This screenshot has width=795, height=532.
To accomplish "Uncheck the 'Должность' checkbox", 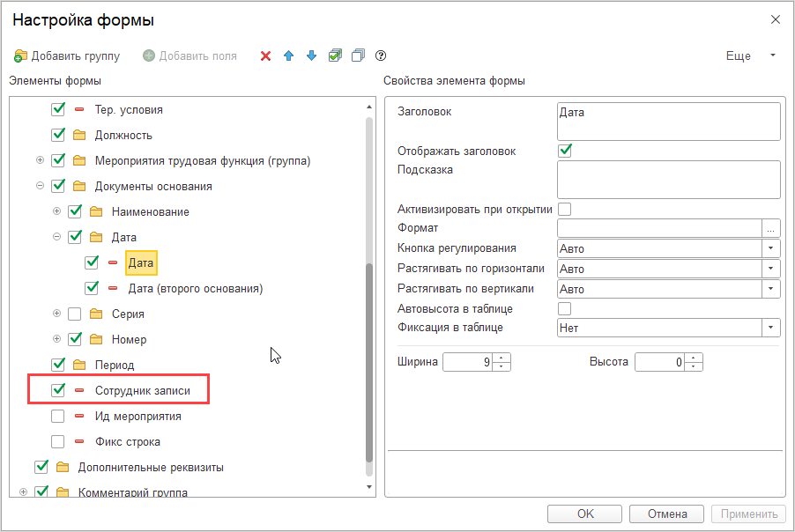I will [x=58, y=135].
